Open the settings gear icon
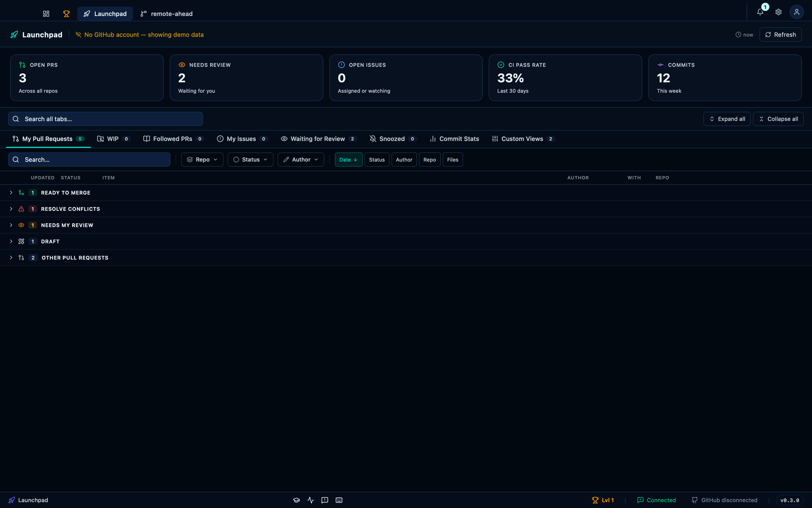 tap(779, 12)
